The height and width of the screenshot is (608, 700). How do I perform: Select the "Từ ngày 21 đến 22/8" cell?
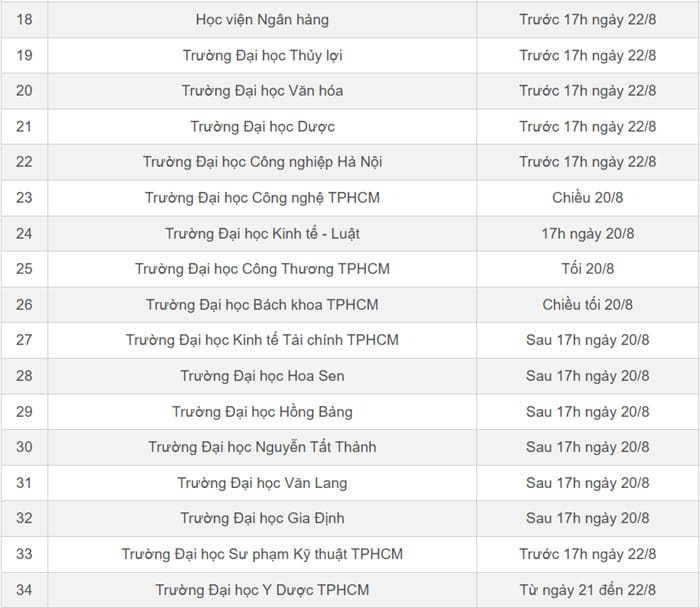click(588, 590)
